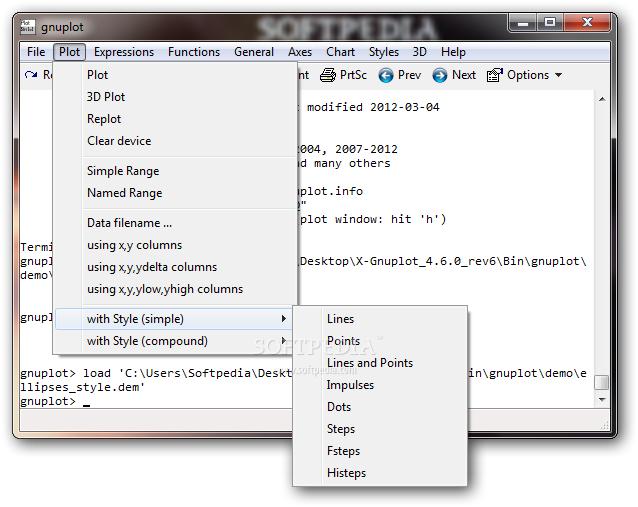Click the scrollbar up arrow
638x507 pixels.
602,99
